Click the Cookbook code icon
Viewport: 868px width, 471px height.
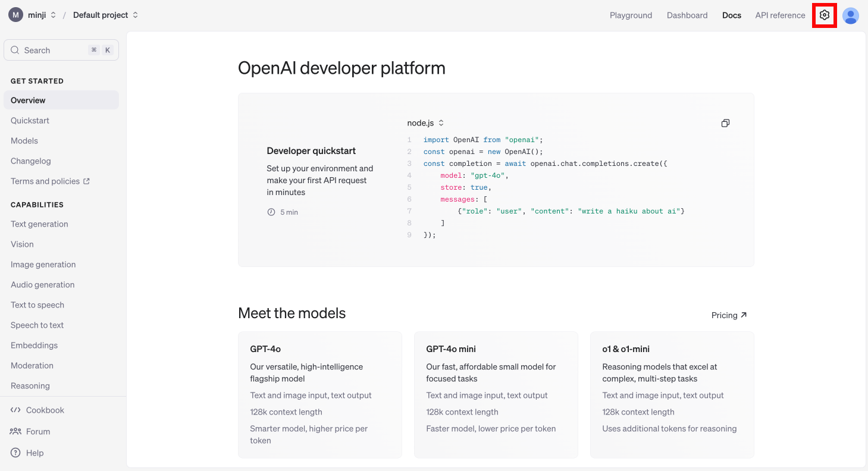15,410
